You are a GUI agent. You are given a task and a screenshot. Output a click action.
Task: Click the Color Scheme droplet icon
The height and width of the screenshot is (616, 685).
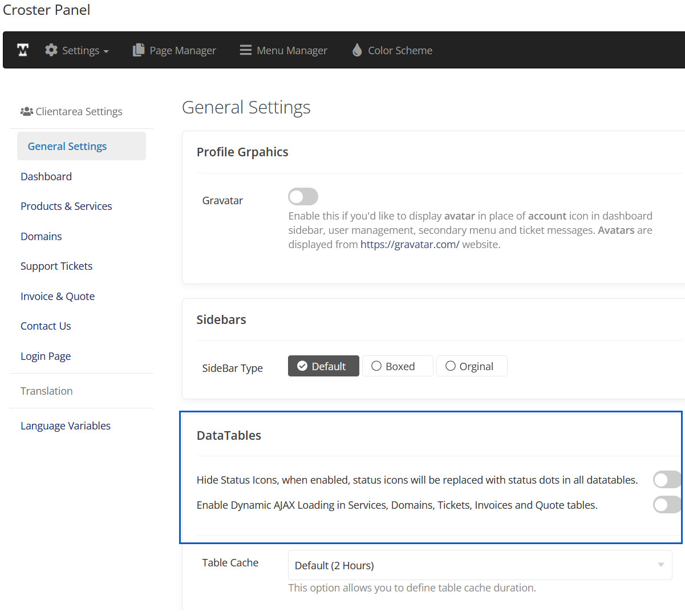tap(357, 50)
